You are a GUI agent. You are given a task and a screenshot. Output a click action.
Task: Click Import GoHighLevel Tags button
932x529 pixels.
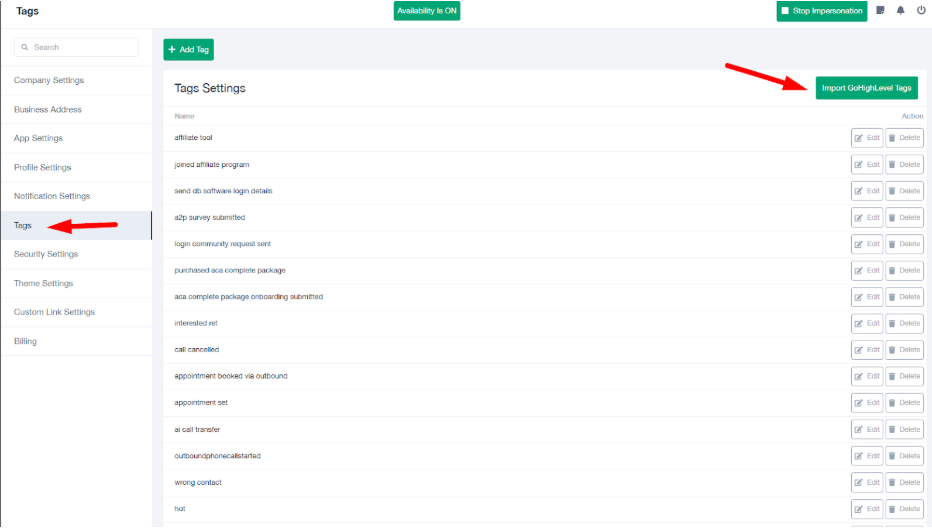(866, 88)
